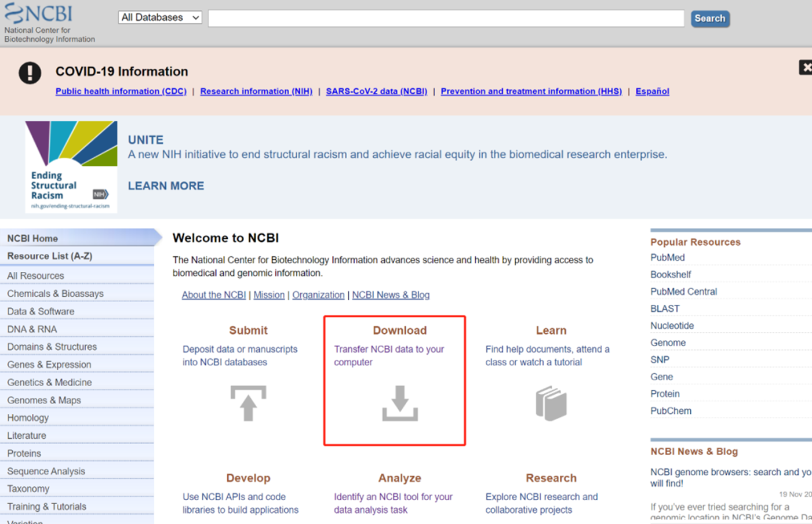Image resolution: width=812 pixels, height=524 pixels.
Task: Click the Learn heading
Action: [551, 330]
